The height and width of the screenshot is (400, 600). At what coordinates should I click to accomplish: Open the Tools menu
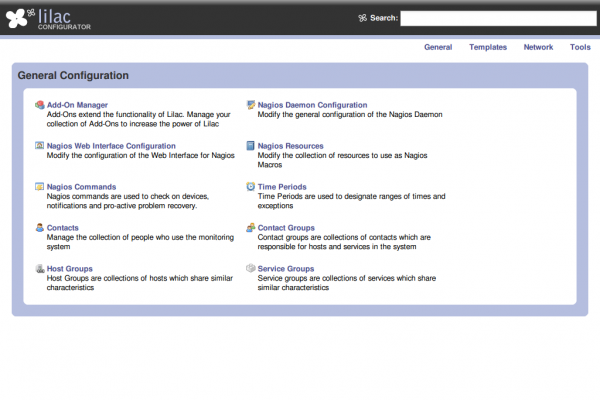pos(580,47)
